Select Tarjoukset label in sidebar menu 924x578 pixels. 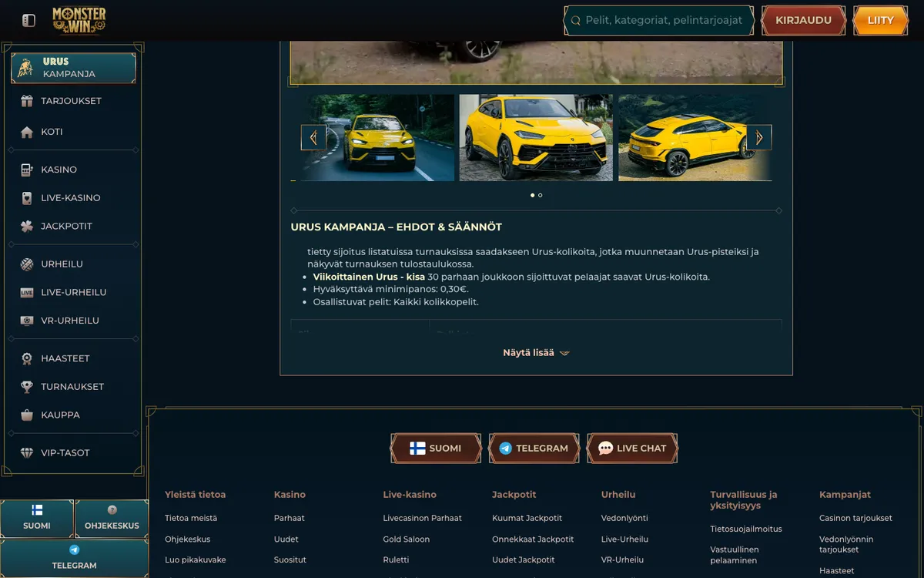point(71,101)
